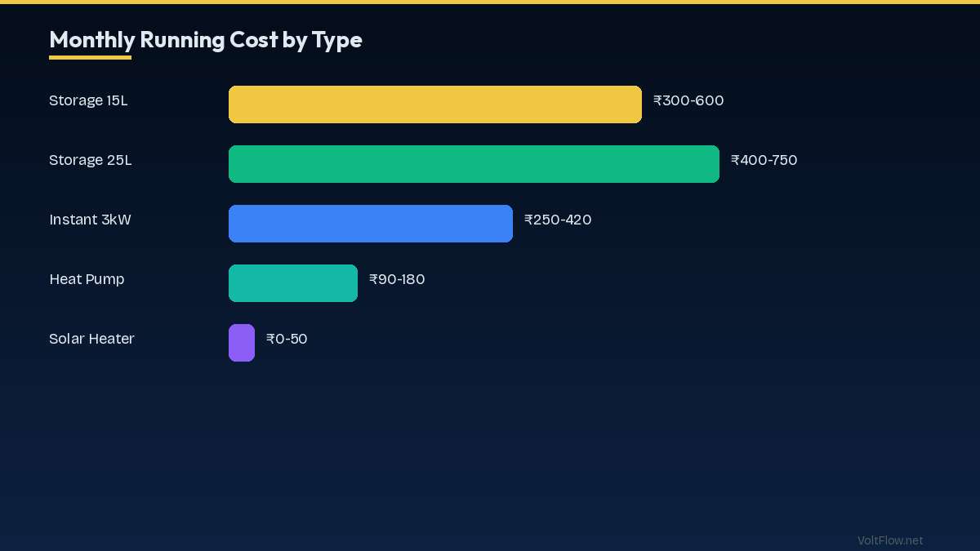Viewport: 980px width, 551px height.
Task: Click the teal Heat Pump bar
Action: [x=292, y=283]
